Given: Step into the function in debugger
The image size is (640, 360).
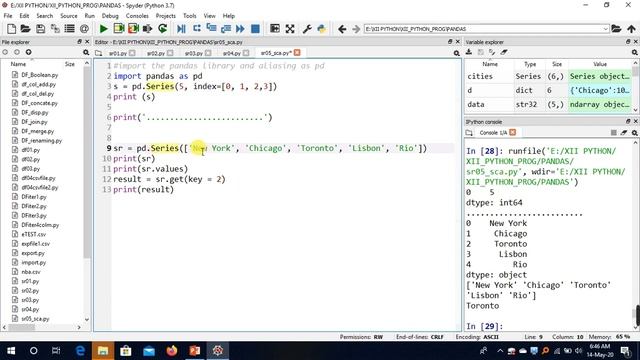Looking at the screenshot, I should pyautogui.click(x=211, y=29).
